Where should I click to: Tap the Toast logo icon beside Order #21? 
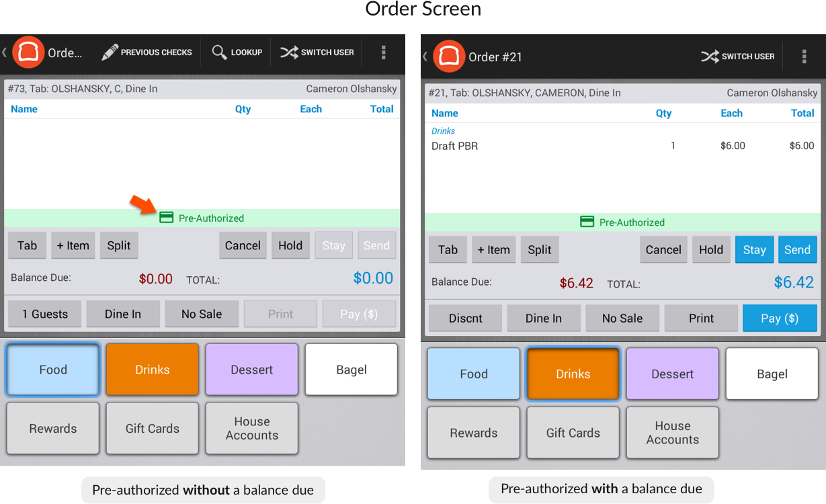(x=450, y=56)
